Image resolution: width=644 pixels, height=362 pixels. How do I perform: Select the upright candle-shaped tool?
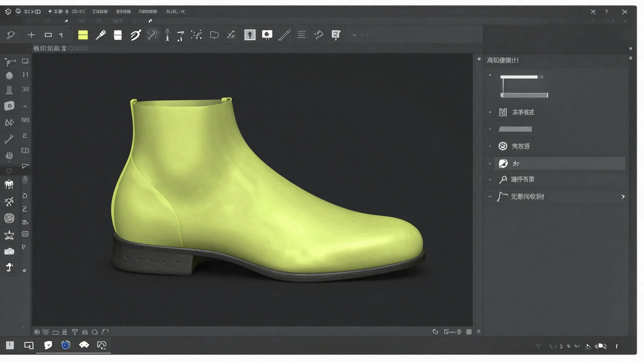click(x=168, y=35)
